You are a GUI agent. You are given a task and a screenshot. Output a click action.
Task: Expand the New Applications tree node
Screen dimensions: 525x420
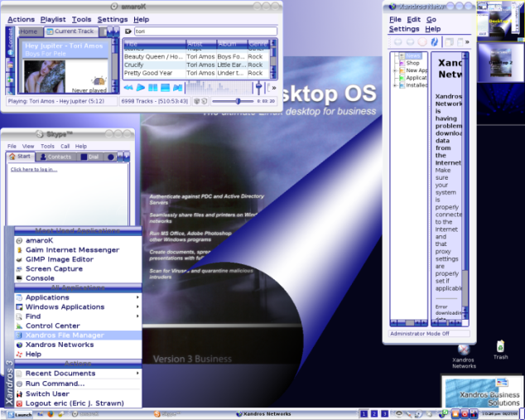(x=395, y=70)
